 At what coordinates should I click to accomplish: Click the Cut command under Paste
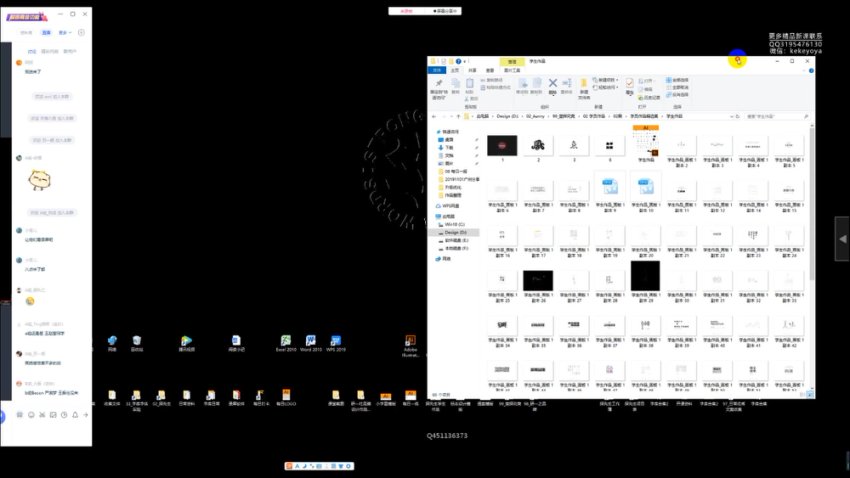point(472,99)
